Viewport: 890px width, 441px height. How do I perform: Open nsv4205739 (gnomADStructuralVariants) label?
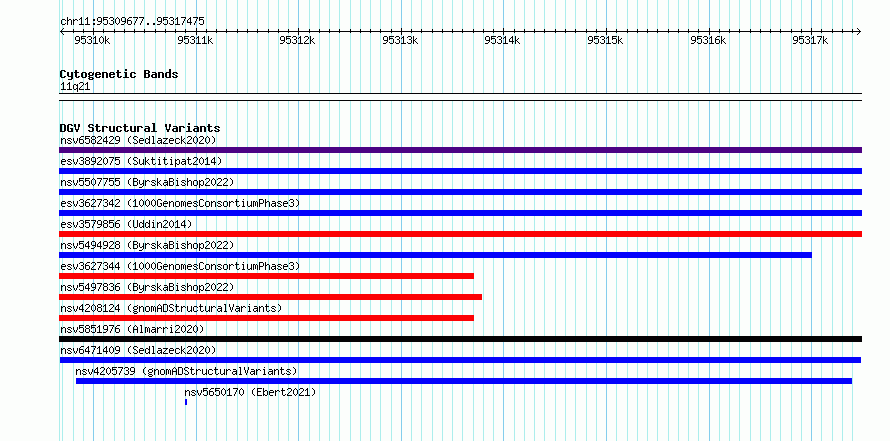[x=186, y=371]
